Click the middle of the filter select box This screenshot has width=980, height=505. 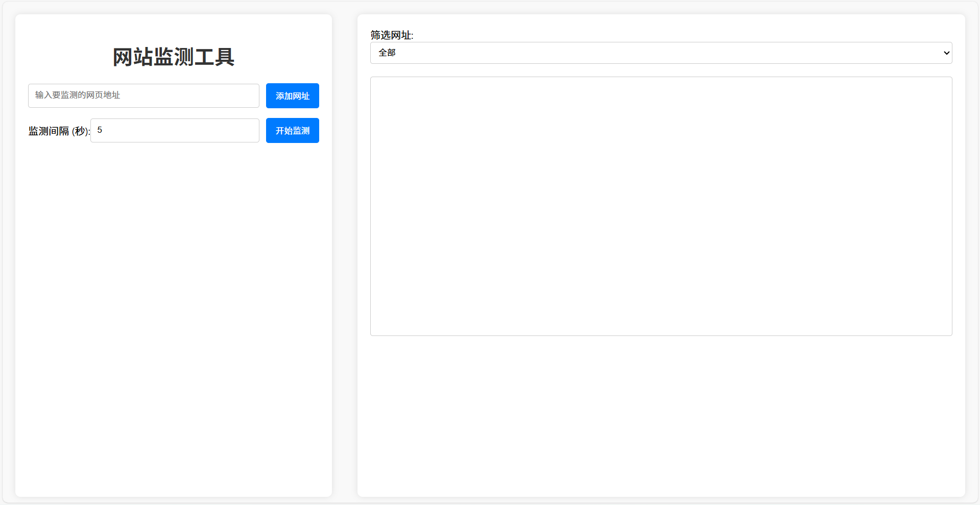(x=661, y=53)
